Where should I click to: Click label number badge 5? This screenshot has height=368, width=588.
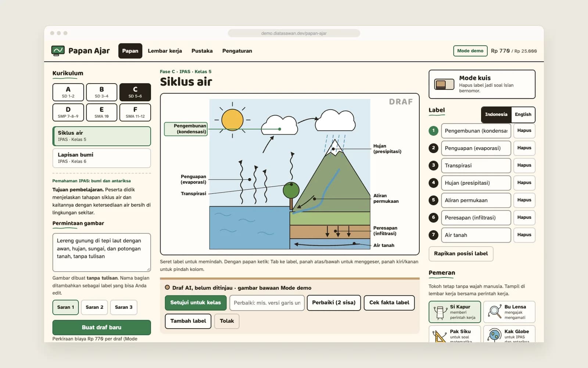tap(433, 200)
